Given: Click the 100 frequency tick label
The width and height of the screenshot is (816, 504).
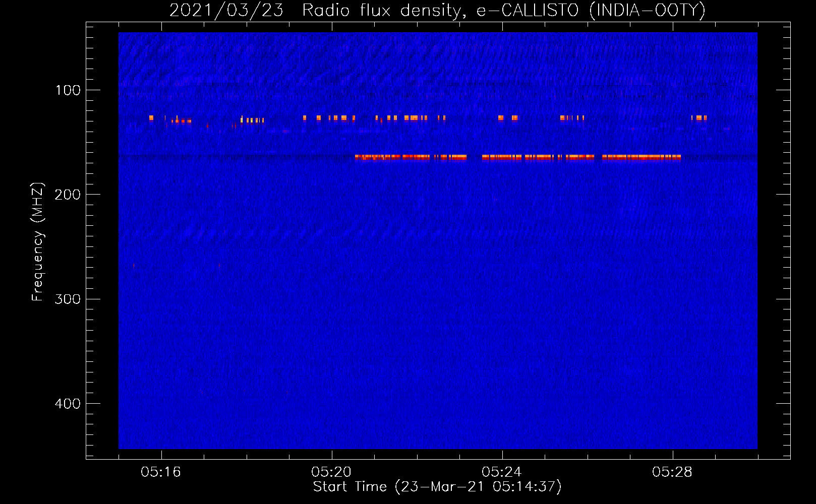Looking at the screenshot, I should tap(68, 90).
